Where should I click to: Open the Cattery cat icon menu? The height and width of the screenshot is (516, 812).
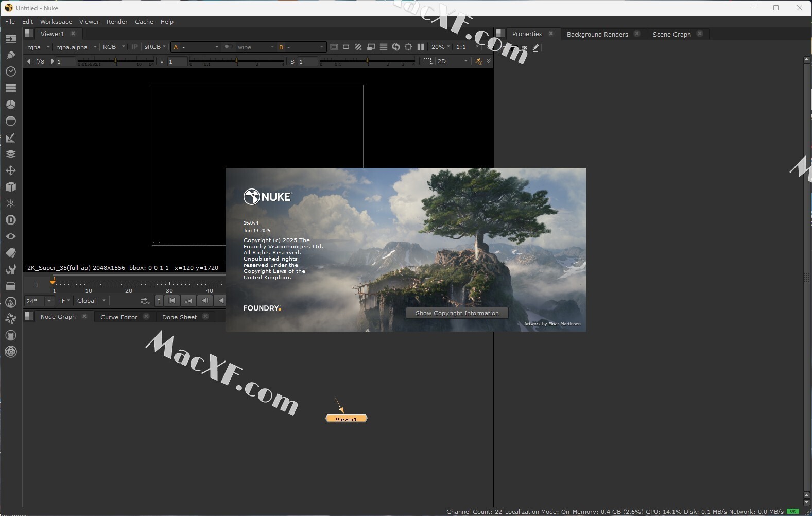click(10, 335)
